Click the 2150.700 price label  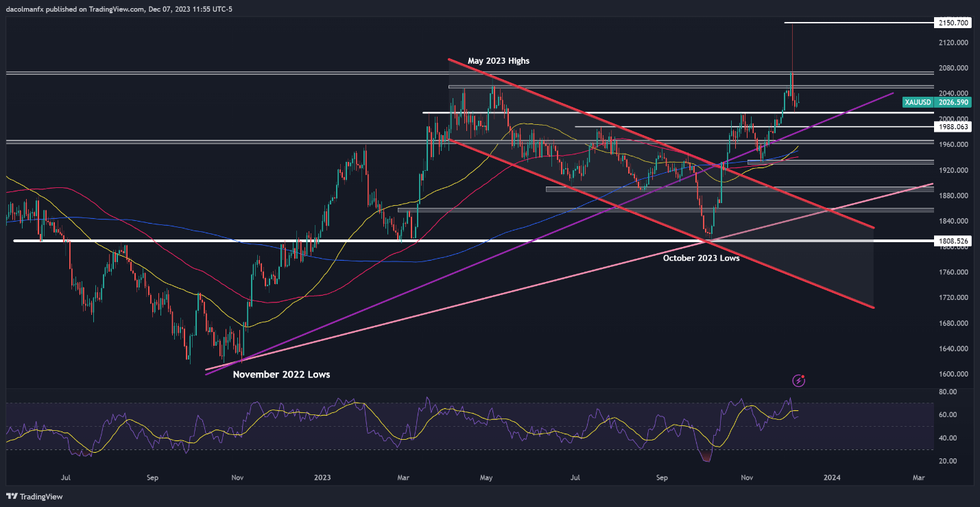[x=953, y=23]
